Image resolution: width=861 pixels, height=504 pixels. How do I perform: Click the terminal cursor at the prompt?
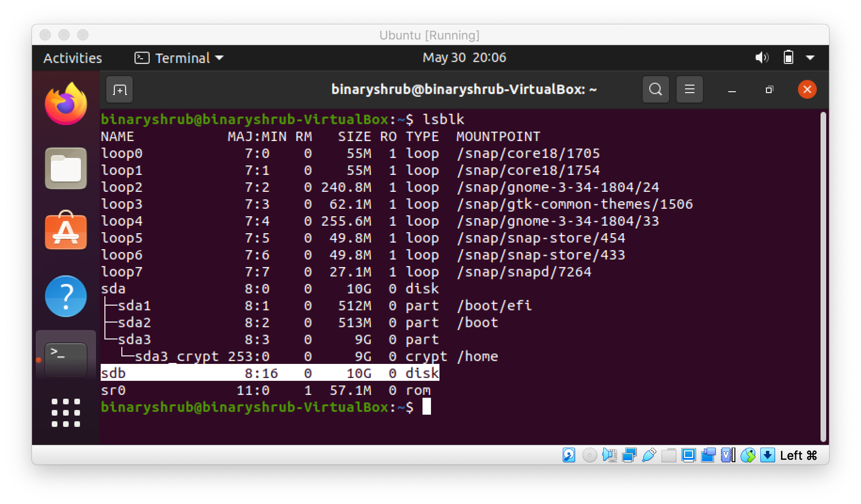(x=427, y=407)
